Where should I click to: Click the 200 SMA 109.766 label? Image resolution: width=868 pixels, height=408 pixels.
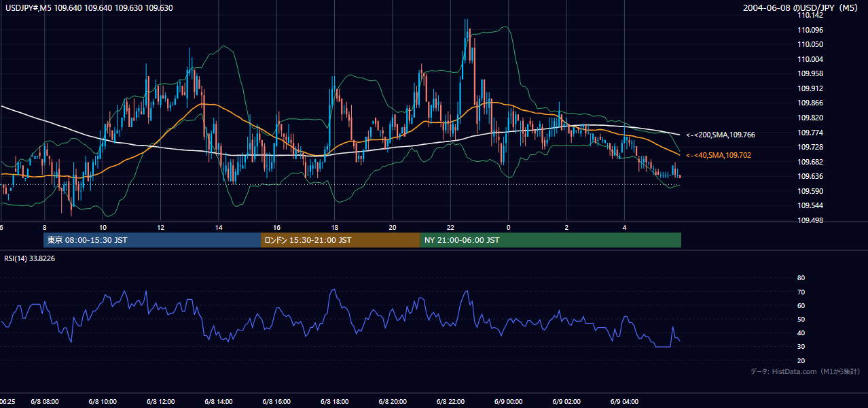pyautogui.click(x=721, y=135)
